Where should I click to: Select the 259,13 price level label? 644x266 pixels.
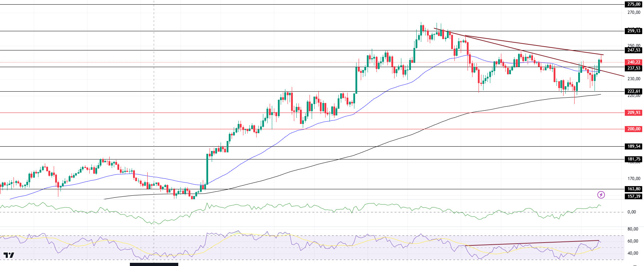click(x=634, y=31)
